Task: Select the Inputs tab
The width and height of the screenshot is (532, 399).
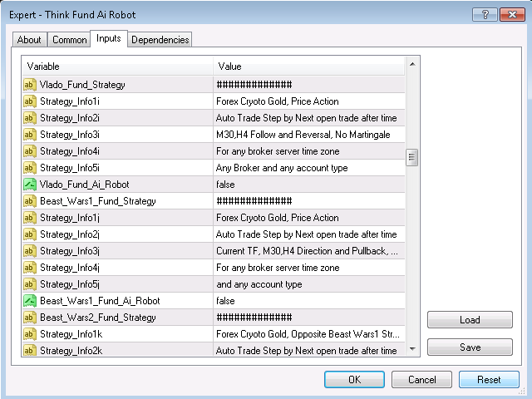Action: [109, 38]
